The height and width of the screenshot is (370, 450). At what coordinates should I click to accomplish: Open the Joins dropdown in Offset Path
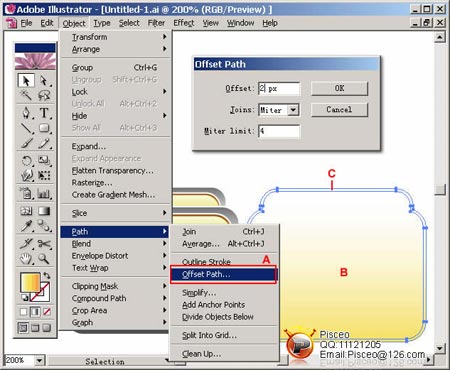(293, 110)
